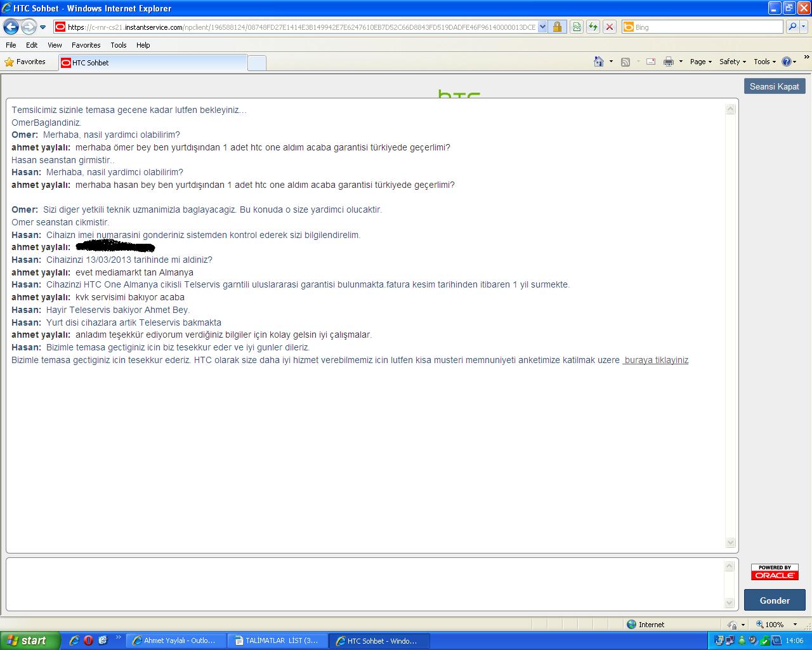Click the Powered by Oracle logo
Viewport: 812px width, 650px height.
tap(775, 572)
